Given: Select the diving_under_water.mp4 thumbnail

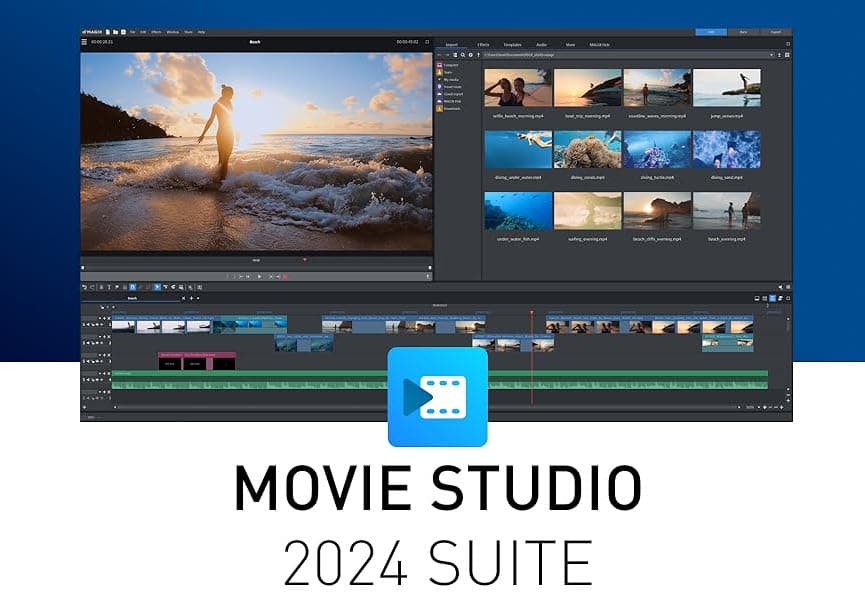Looking at the screenshot, I should (518, 149).
